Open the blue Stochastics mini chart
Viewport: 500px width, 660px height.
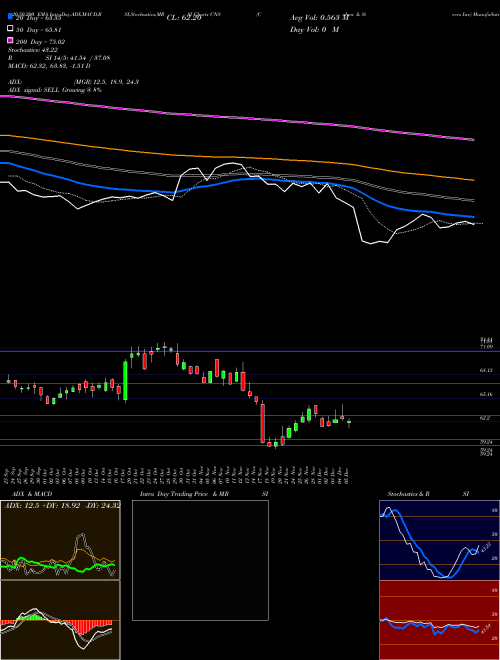439,540
